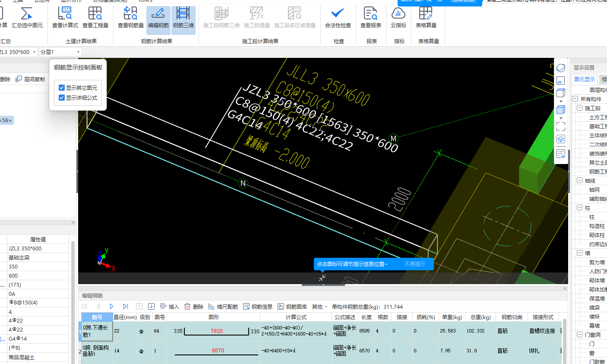This screenshot has width=607, height=364.
Task: Click 汇总选中图元 ribbon icon
Action: [x=27, y=17]
